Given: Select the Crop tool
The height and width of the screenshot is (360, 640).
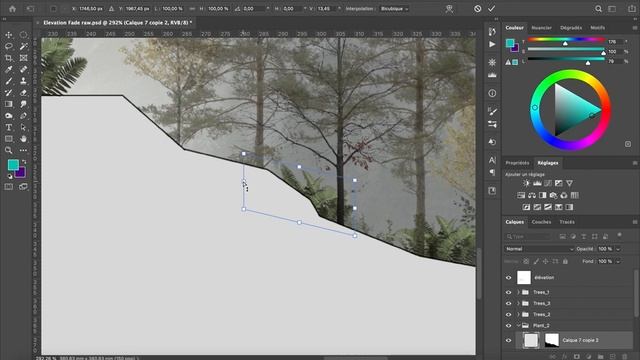Looking at the screenshot, I should tap(9, 58).
